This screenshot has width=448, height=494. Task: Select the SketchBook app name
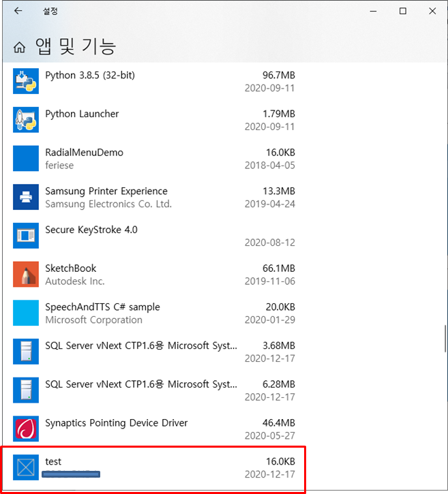point(71,268)
